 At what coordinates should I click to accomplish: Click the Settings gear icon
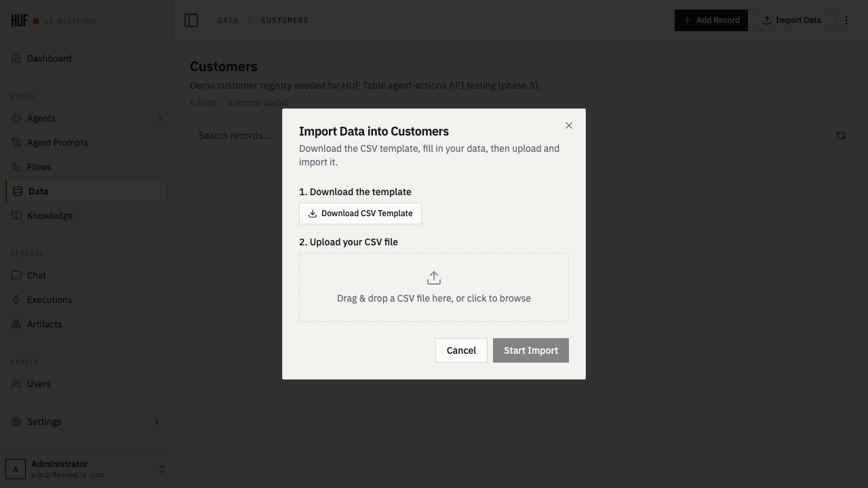pos(16,422)
